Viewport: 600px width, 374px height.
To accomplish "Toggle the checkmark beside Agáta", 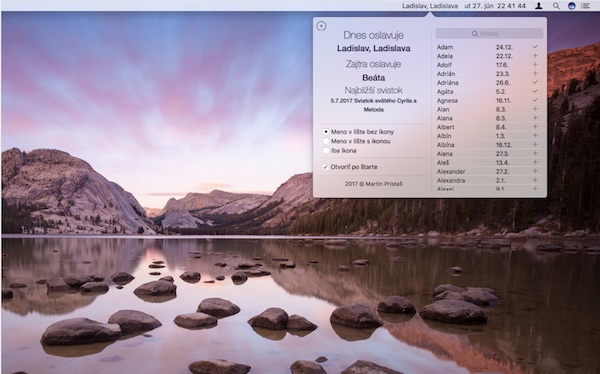I will [x=535, y=91].
